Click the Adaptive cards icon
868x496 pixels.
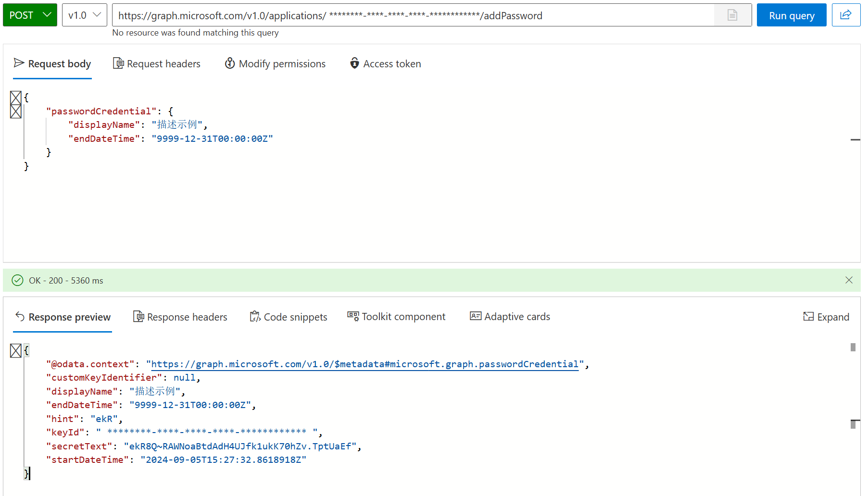click(475, 316)
